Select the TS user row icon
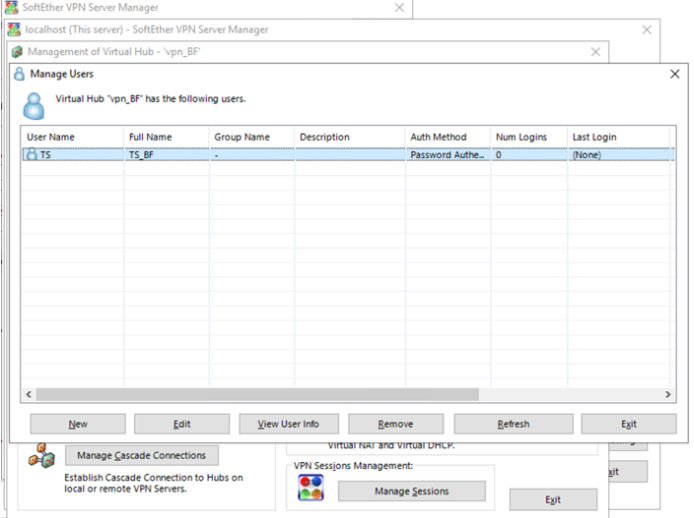 click(31, 155)
